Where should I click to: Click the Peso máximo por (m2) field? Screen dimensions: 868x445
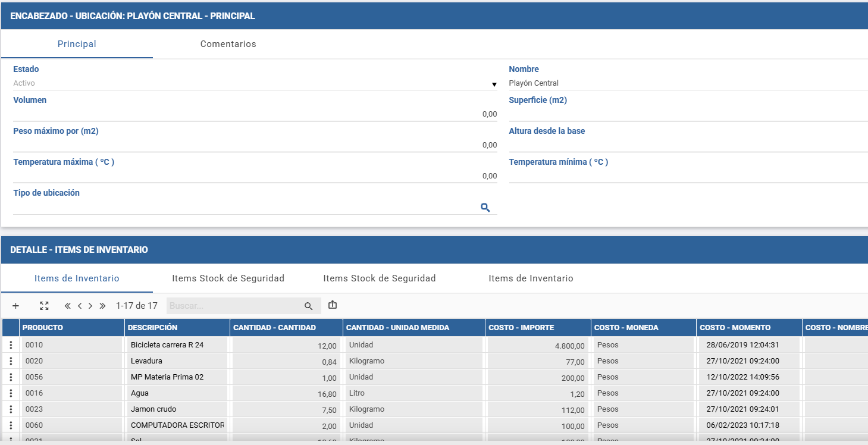click(x=255, y=145)
